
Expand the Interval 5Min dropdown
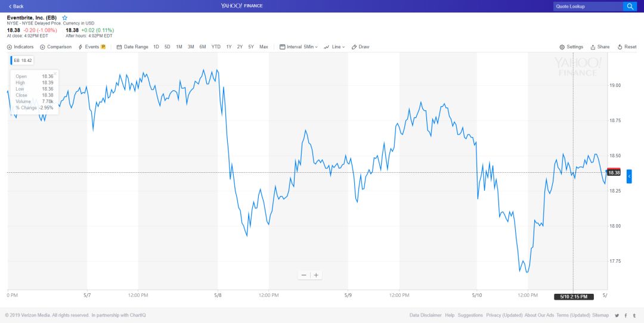coord(299,46)
